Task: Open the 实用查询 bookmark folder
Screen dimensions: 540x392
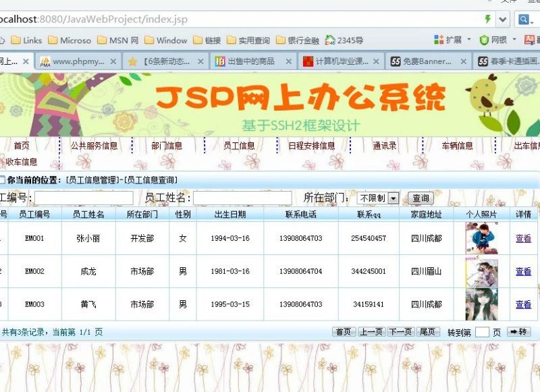Action: point(248,40)
